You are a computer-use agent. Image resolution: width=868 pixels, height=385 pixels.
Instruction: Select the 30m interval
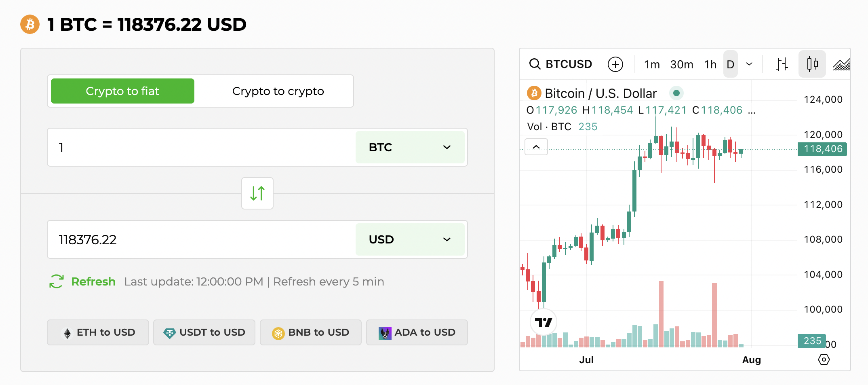(x=681, y=64)
